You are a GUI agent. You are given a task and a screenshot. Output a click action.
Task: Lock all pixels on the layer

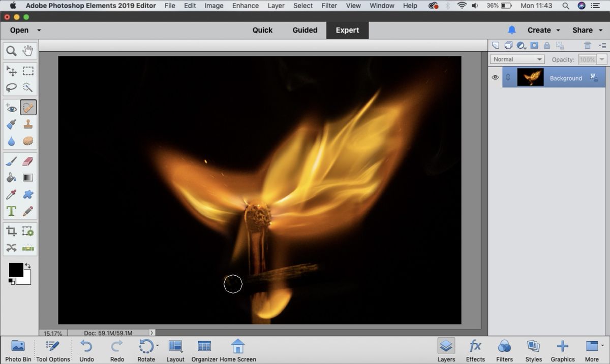pyautogui.click(x=547, y=45)
